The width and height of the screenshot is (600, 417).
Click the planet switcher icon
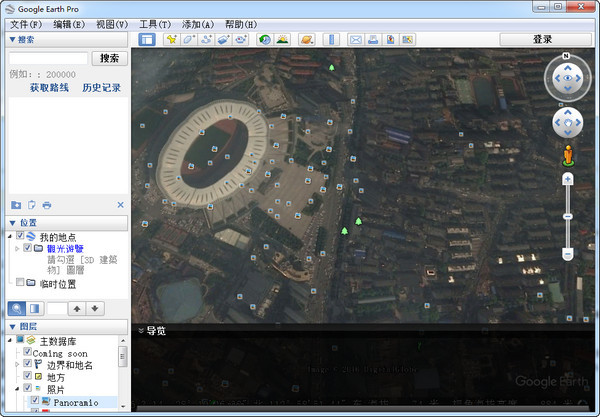307,40
